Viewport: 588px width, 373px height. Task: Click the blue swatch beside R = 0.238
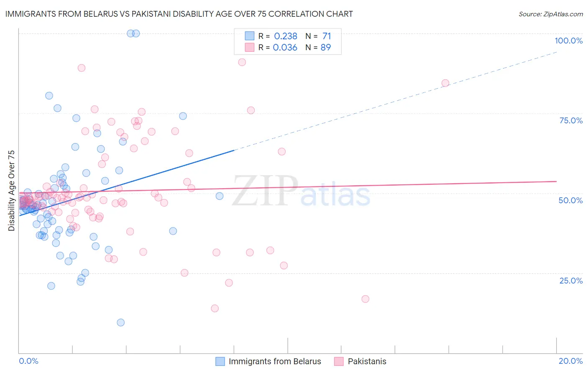(250, 36)
